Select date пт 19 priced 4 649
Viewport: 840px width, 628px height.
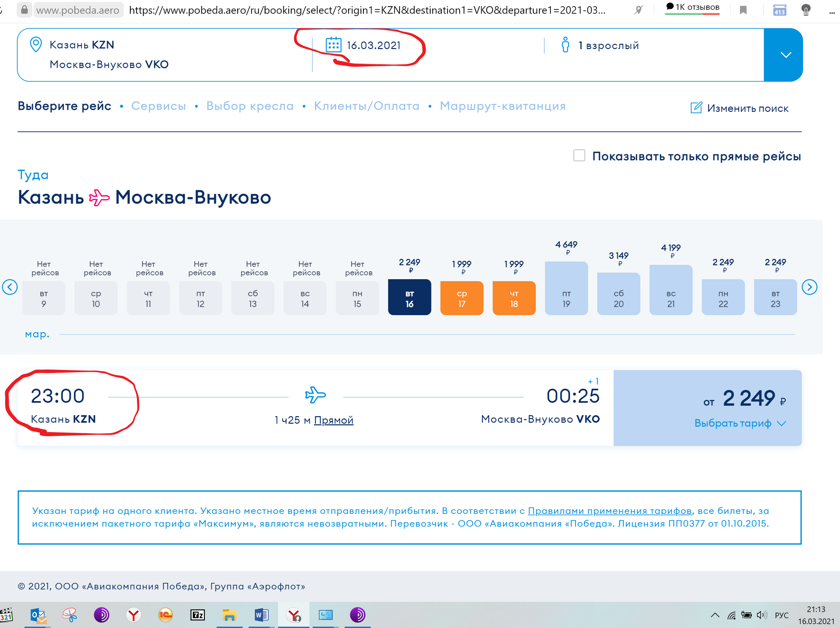click(x=566, y=289)
